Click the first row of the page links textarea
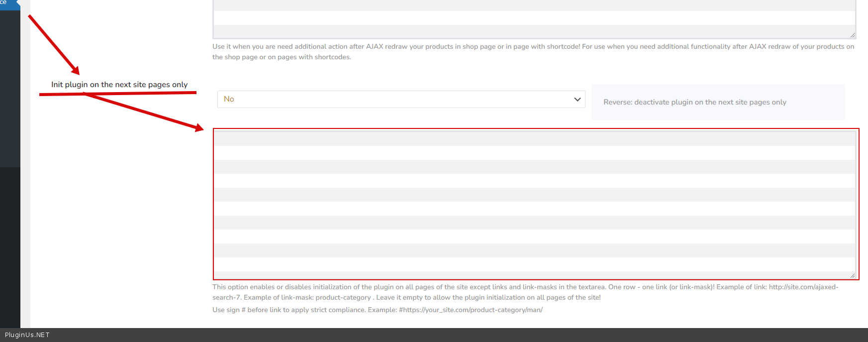This screenshot has height=342, width=868. 534,139
